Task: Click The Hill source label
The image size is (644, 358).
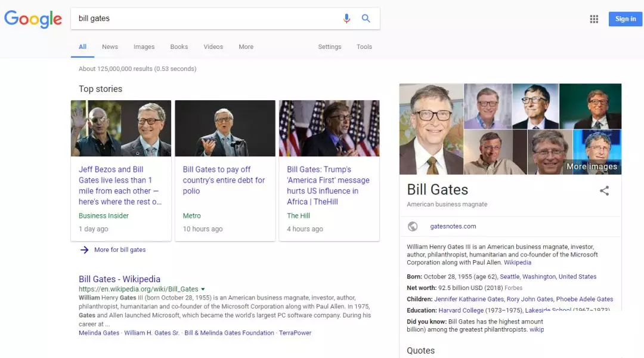Action: click(x=298, y=216)
